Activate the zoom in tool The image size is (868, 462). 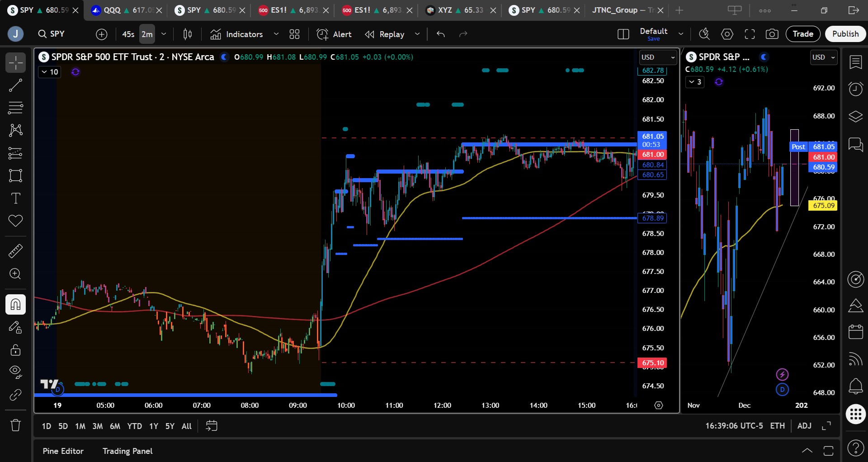coord(15,274)
